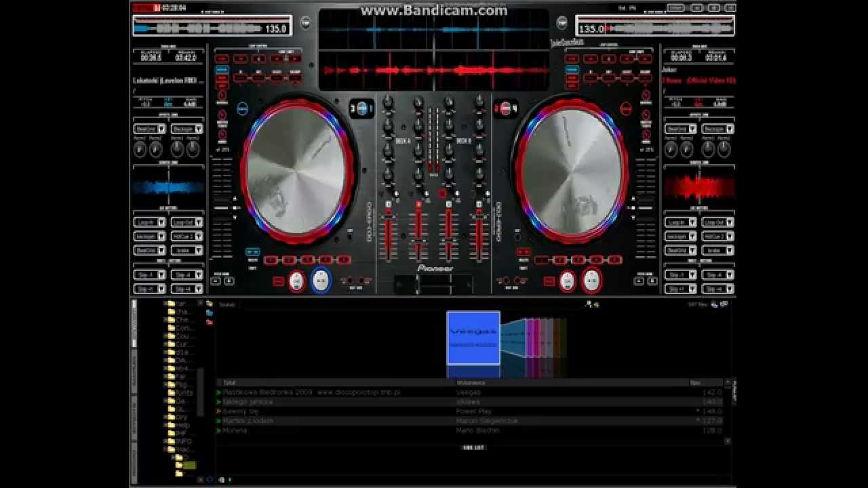Click the red square button left of left cue
868x488 pixels.
(279, 281)
